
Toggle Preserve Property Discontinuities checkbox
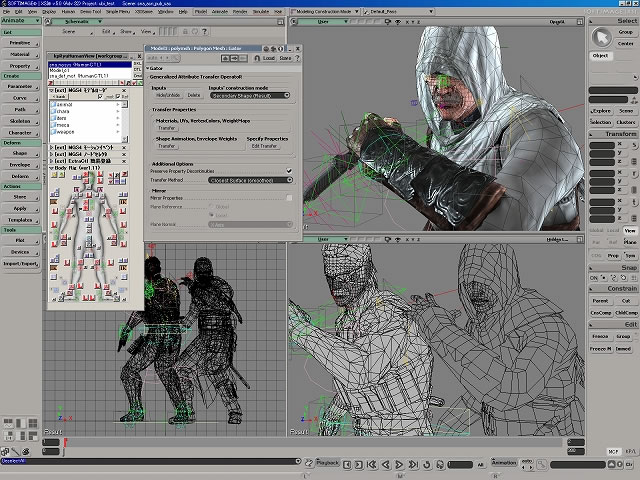[x=290, y=171]
